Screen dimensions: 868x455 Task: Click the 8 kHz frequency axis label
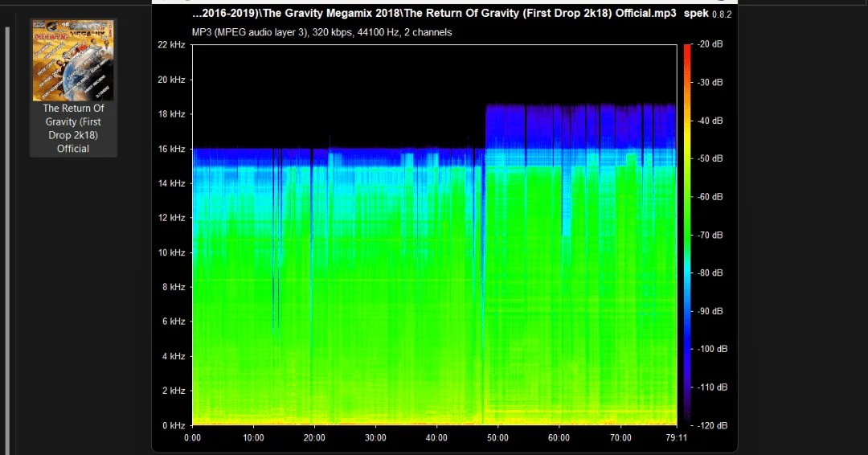(x=174, y=287)
